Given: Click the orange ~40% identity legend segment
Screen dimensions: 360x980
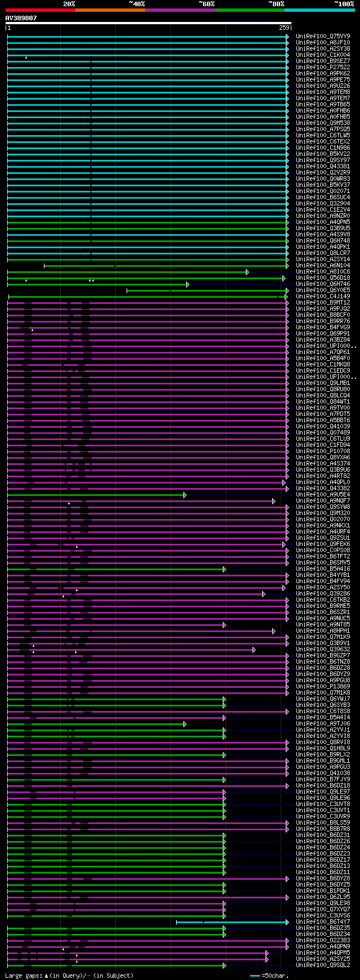Looking at the screenshot, I should pos(110,10).
